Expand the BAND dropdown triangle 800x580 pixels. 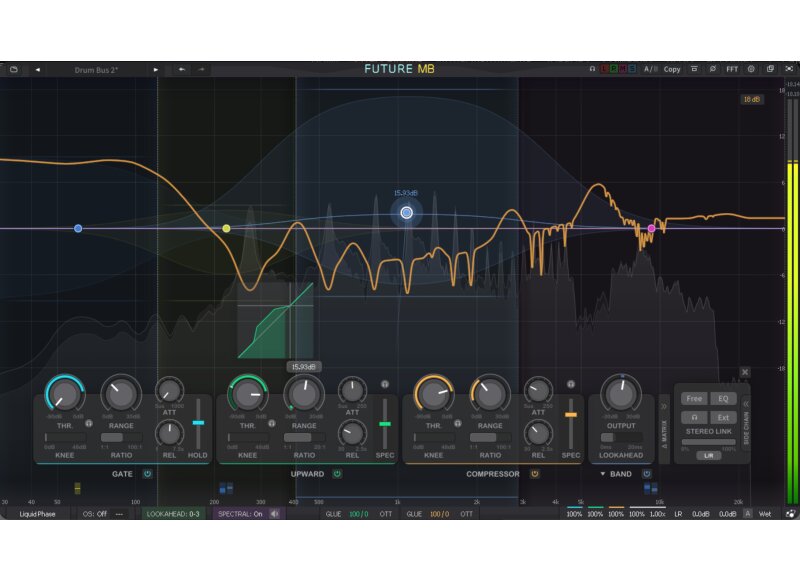click(x=603, y=474)
